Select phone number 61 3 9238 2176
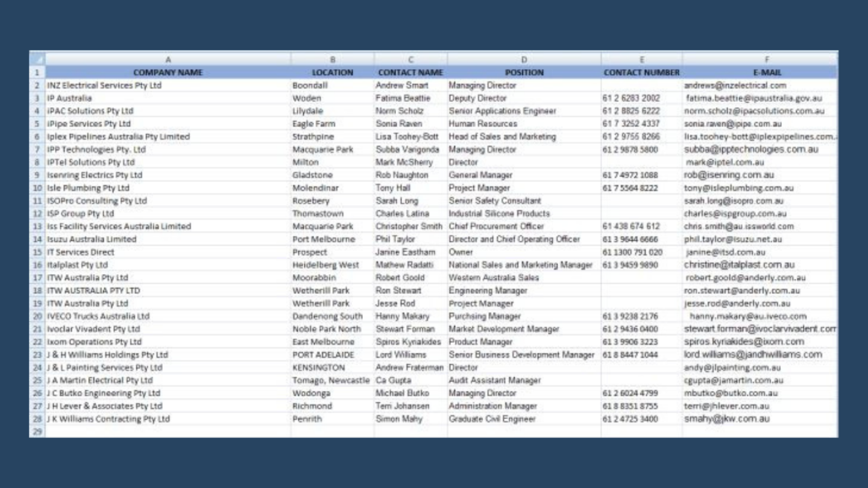The width and height of the screenshot is (868, 488). click(x=641, y=316)
